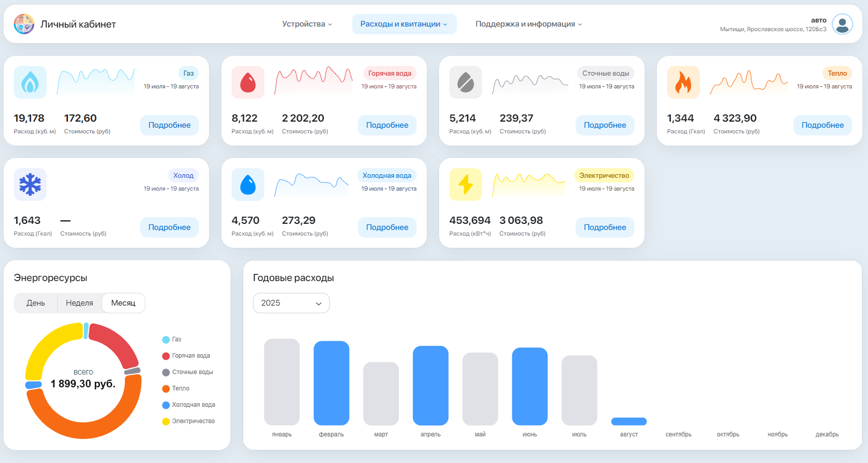The image size is (868, 463).
Task: Select the Неделя period toggle
Action: click(x=79, y=303)
